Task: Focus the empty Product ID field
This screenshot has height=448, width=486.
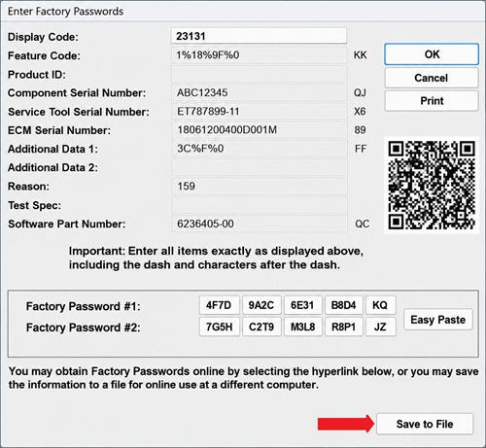Action: (x=259, y=74)
